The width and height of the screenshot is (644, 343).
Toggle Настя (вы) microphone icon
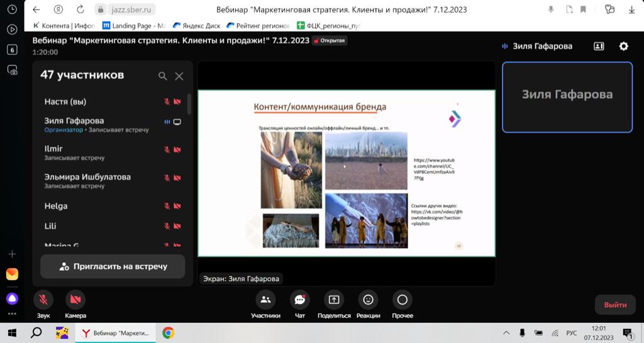coord(167,101)
